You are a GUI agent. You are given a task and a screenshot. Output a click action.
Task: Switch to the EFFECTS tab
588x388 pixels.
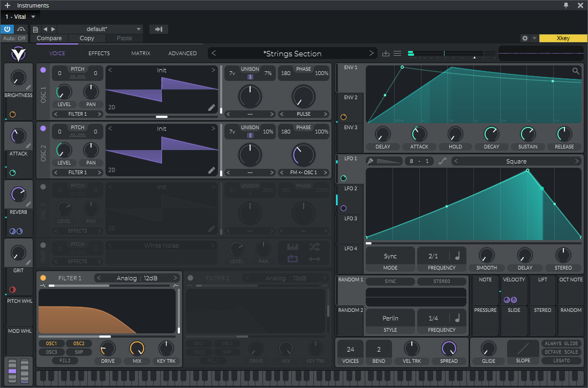coord(99,54)
